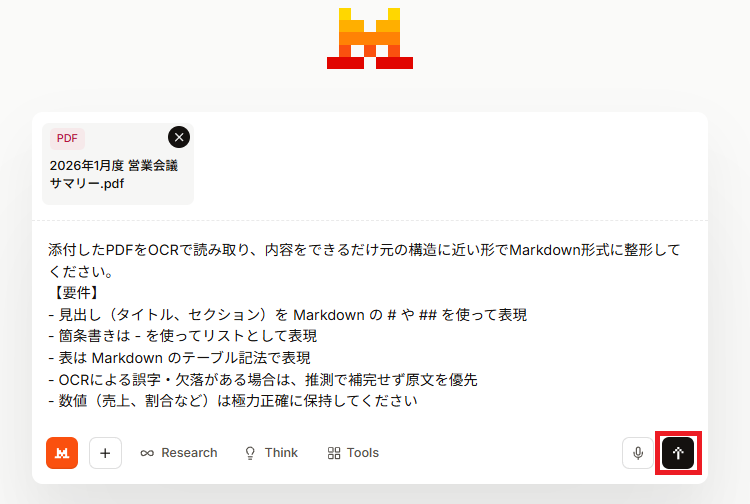Click the blank area beside the PDF attachment

pyautogui.click(x=450, y=164)
